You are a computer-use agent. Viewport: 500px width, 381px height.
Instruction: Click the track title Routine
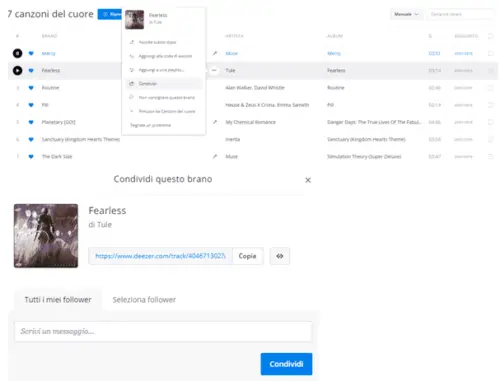point(50,88)
